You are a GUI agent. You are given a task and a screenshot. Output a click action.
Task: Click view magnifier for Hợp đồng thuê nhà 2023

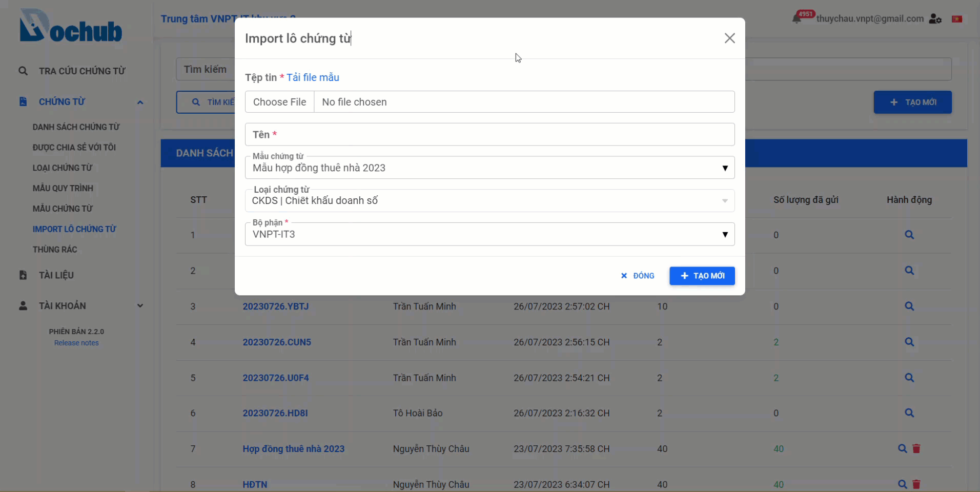tap(903, 449)
